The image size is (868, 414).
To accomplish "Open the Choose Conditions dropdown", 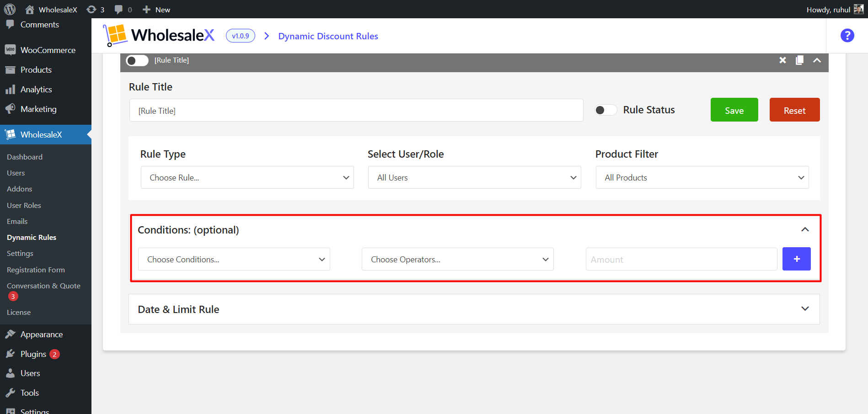I will point(234,259).
